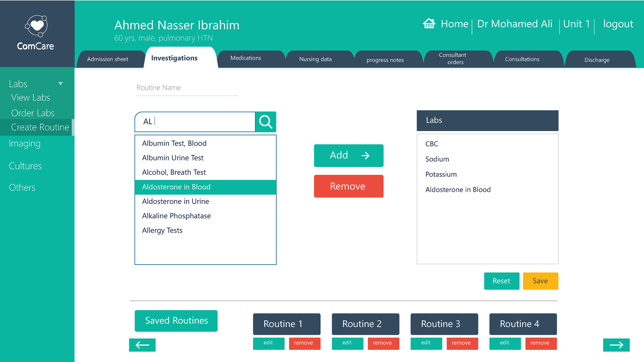Click the Reset button
Viewport: 644px width, 362px height.
[x=501, y=281]
